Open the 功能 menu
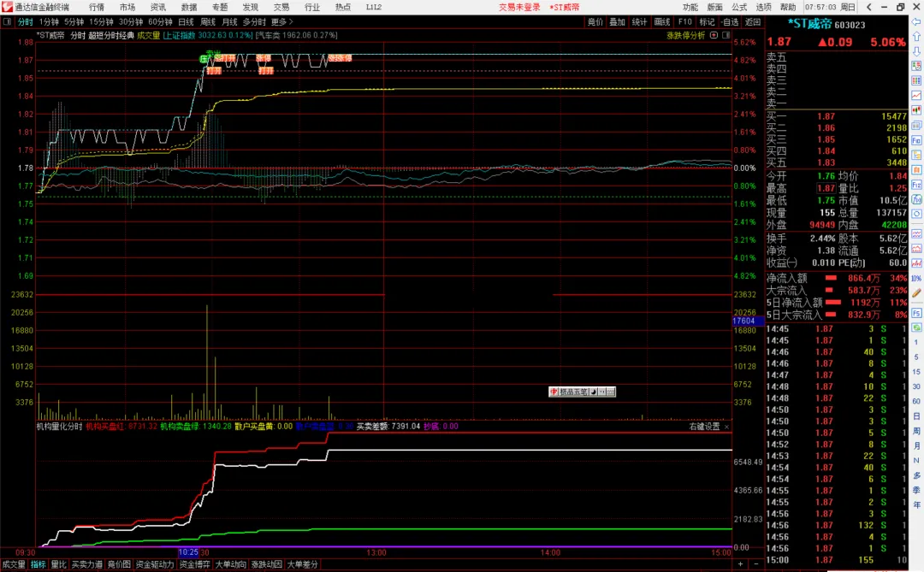This screenshot has height=572, width=924. coord(690,7)
